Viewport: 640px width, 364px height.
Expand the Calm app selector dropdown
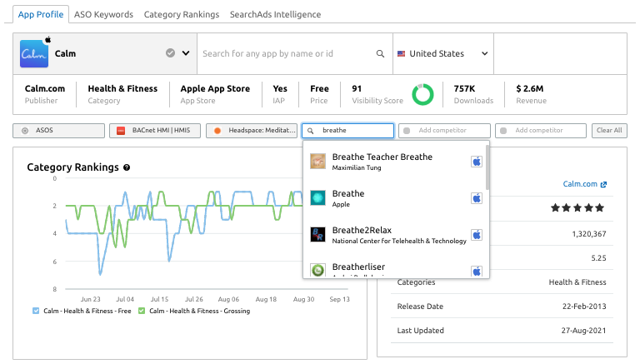tap(186, 53)
